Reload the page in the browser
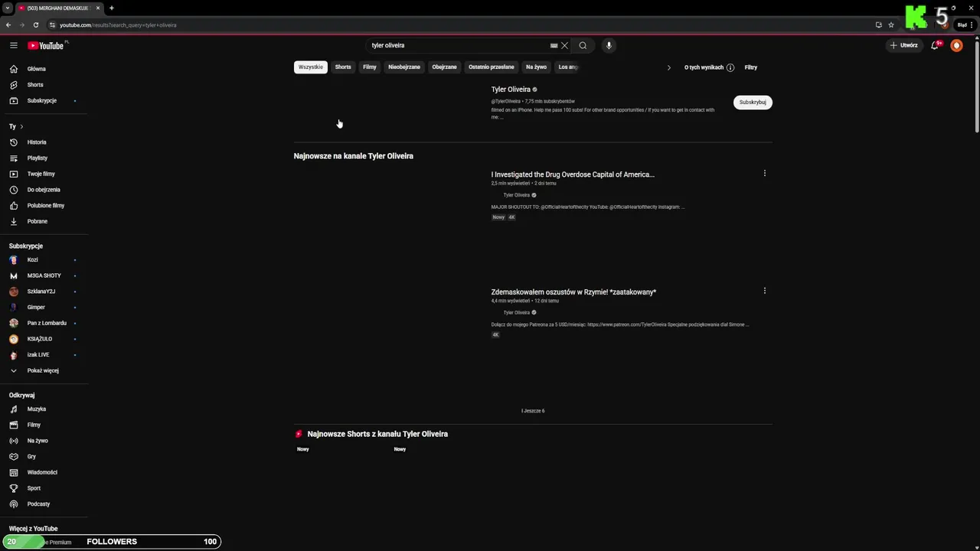 tap(35, 24)
